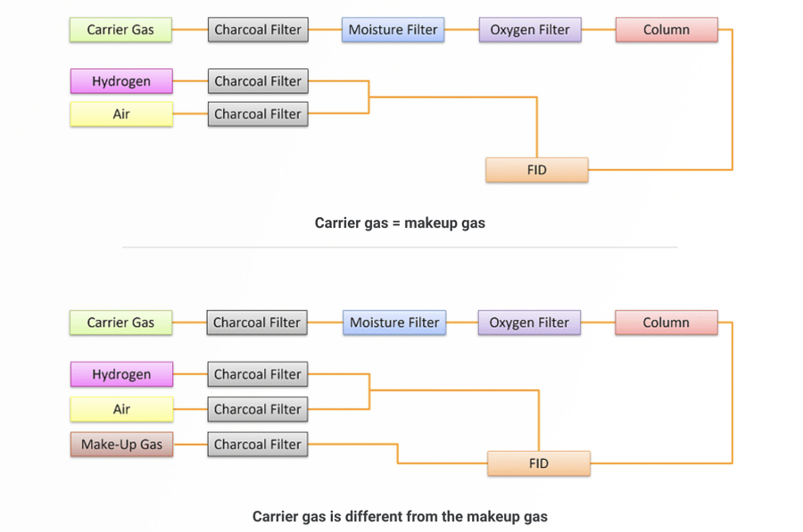Image resolution: width=803 pixels, height=532 pixels.
Task: Click the Hydrogen box in upper diagram
Action: (121, 81)
